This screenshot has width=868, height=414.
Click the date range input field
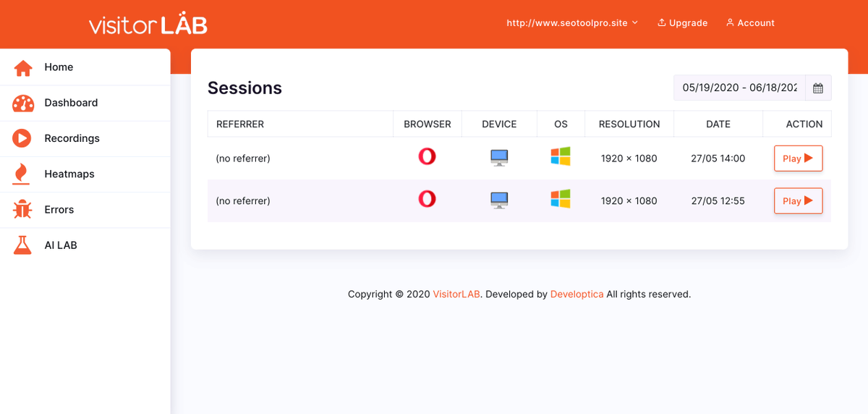[739, 88]
